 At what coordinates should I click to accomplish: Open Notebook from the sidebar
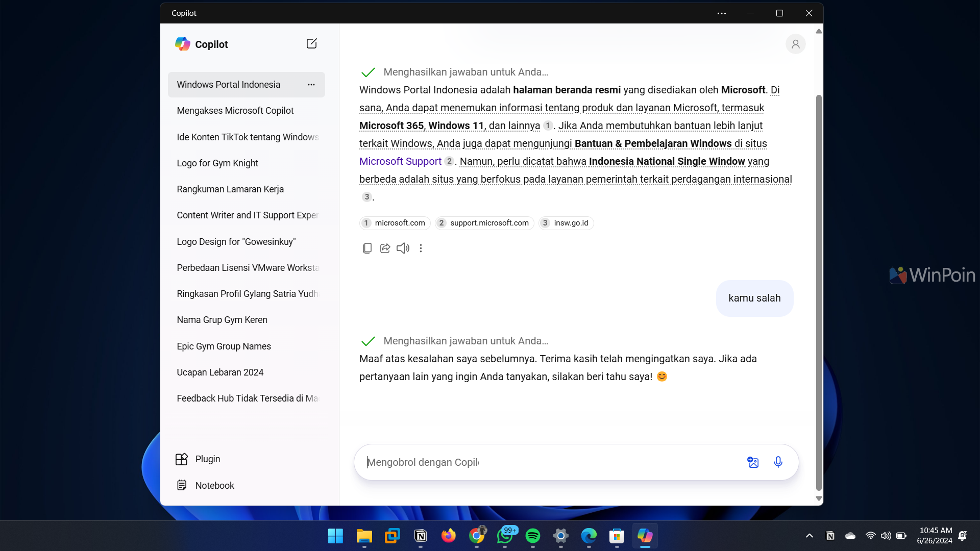pyautogui.click(x=205, y=486)
